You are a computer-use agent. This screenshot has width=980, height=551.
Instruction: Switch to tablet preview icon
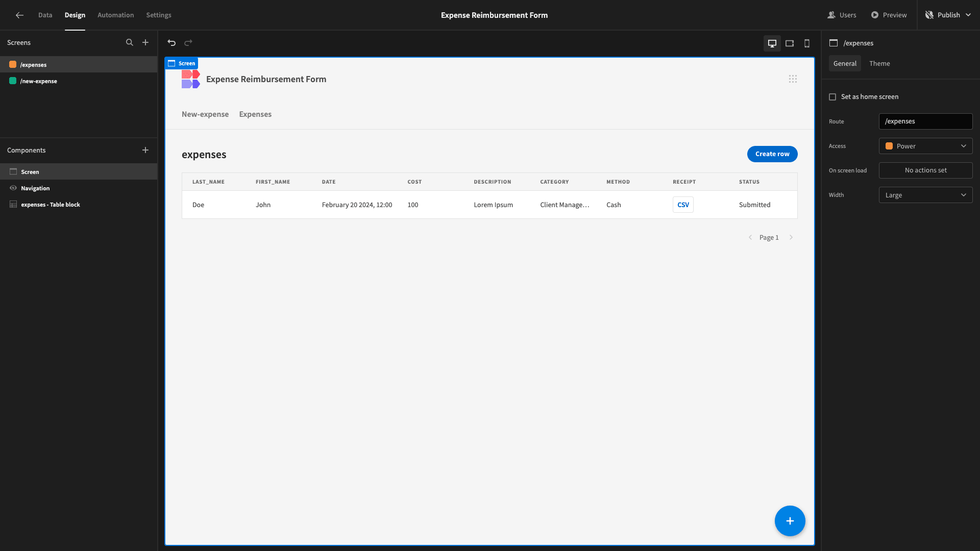[x=790, y=43]
